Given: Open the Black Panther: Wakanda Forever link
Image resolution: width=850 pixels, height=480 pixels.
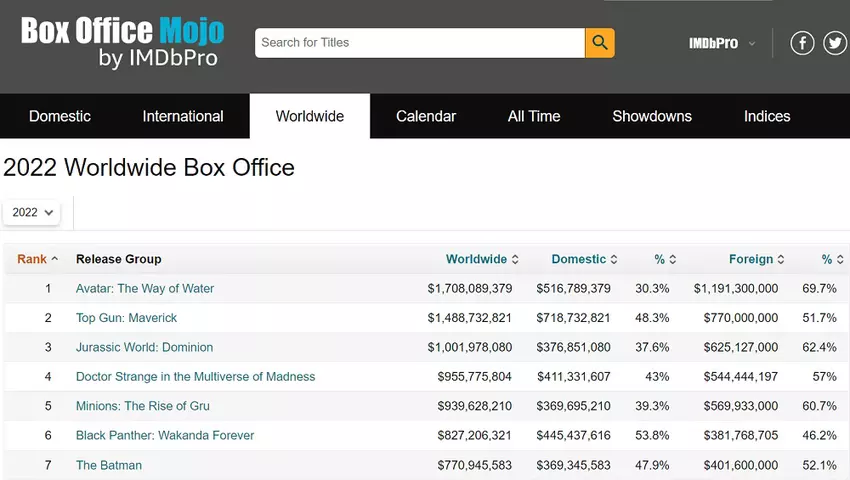Looking at the screenshot, I should click(165, 435).
